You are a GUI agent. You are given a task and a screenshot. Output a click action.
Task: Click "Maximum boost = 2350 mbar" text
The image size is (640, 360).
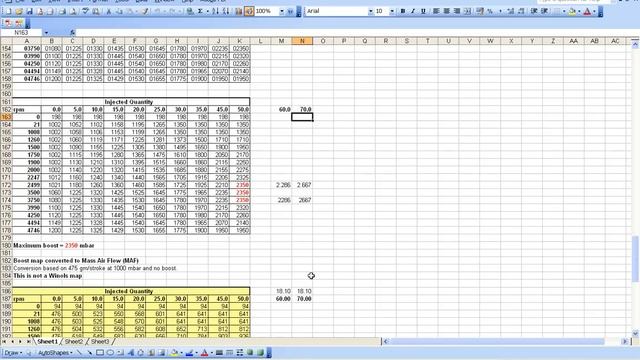point(54,245)
